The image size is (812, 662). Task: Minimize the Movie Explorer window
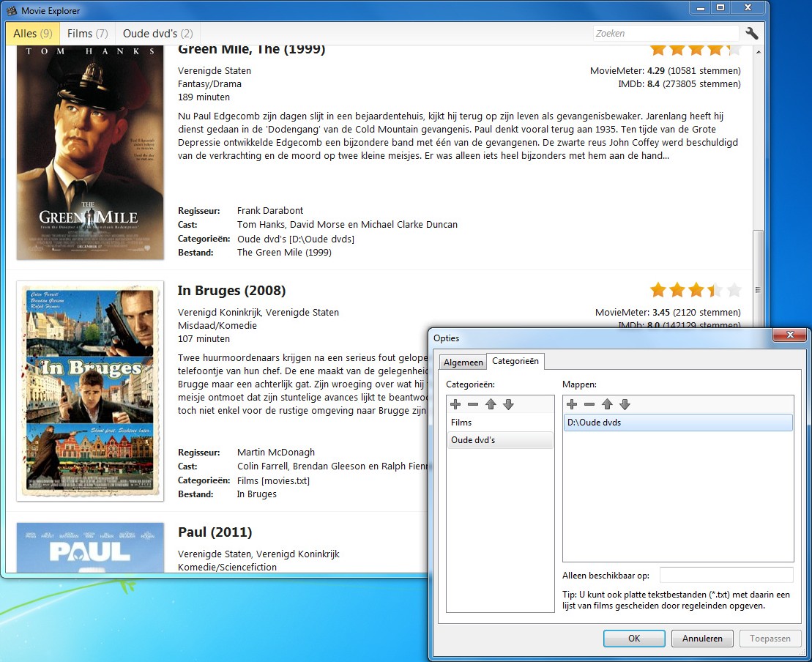[x=700, y=7]
